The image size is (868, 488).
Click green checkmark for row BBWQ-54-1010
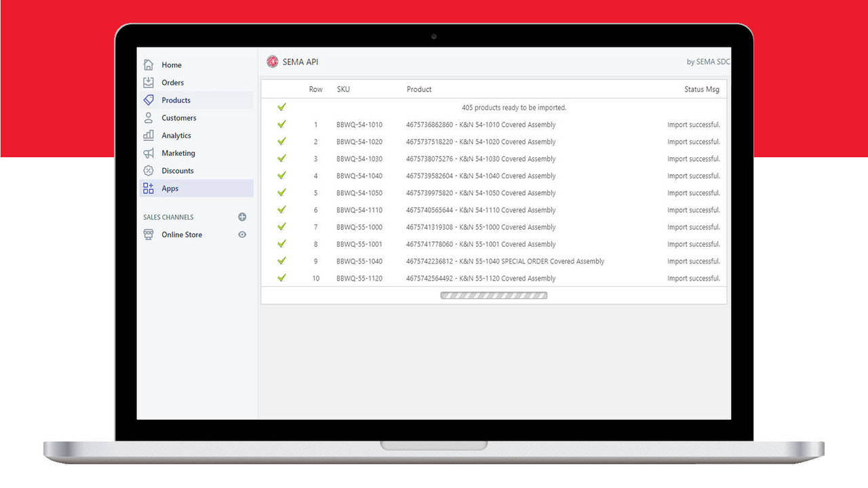pos(281,124)
